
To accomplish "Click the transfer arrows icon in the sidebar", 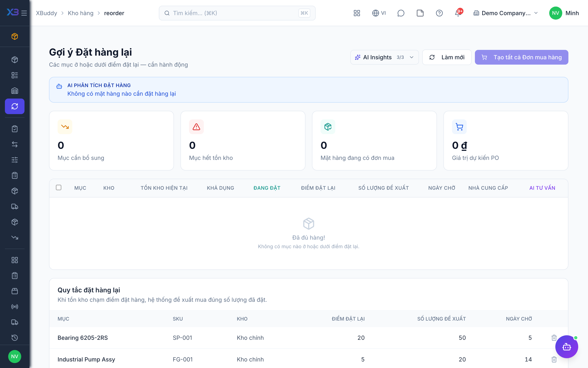I will pos(14,144).
